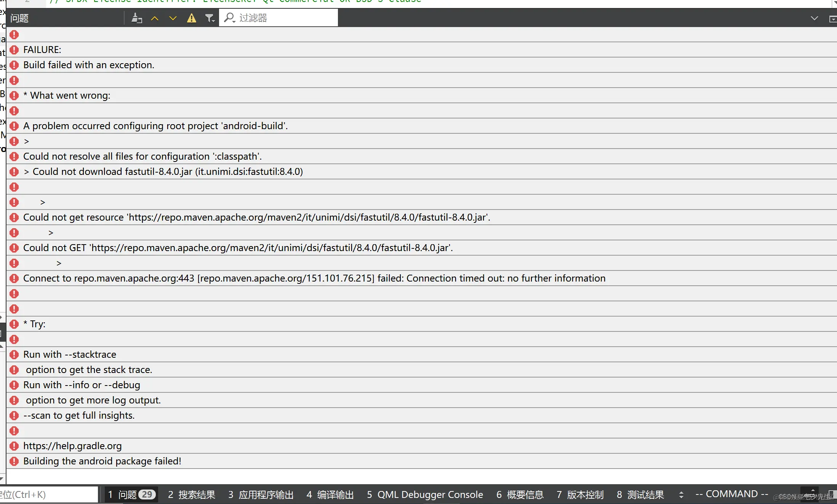This screenshot has height=504, width=837.
Task: Click the clear issues broom icon
Action: pyautogui.click(x=137, y=18)
